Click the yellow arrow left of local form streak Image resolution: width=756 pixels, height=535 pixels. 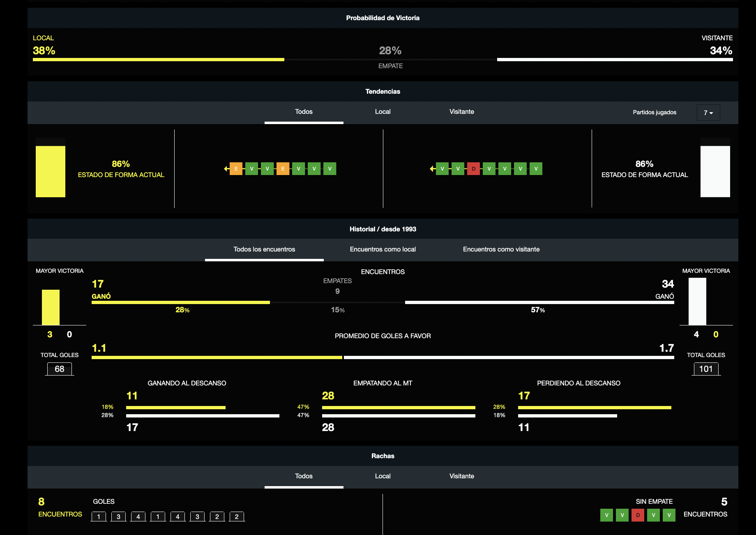coord(226,169)
